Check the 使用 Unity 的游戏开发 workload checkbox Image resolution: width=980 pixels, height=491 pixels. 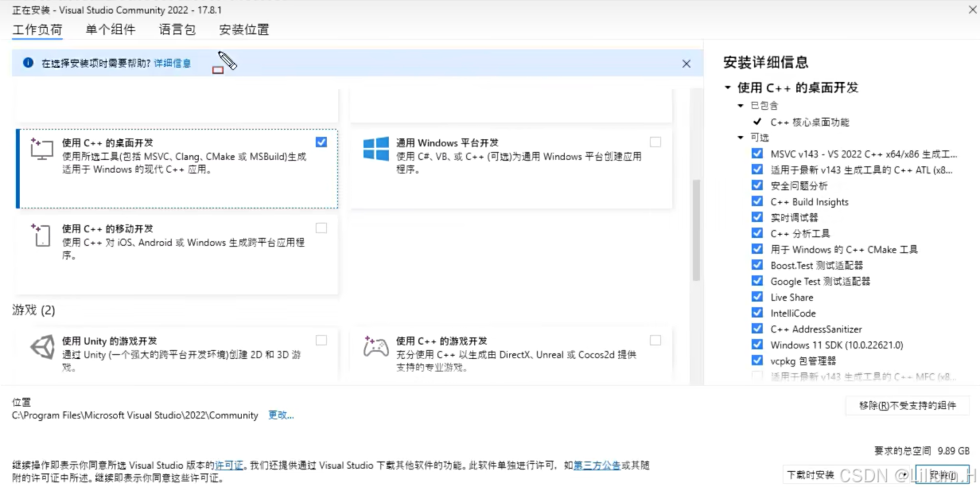coord(321,340)
